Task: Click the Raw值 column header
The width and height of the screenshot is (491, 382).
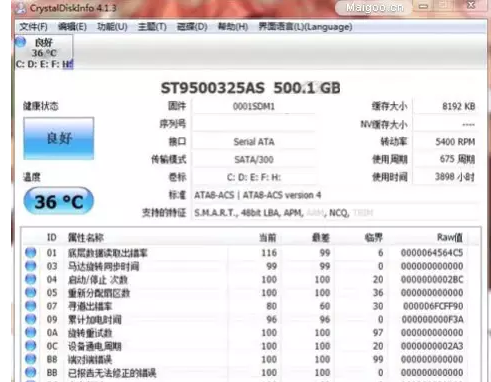Action: click(x=450, y=237)
